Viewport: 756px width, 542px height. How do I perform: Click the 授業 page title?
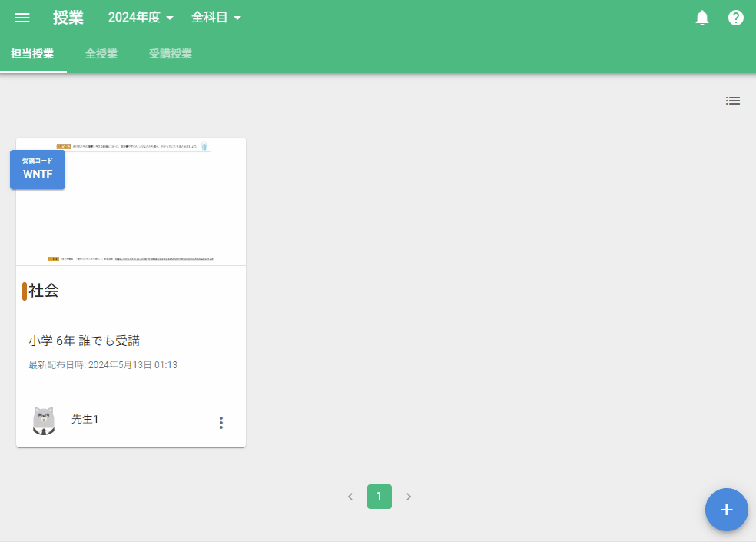coord(68,18)
